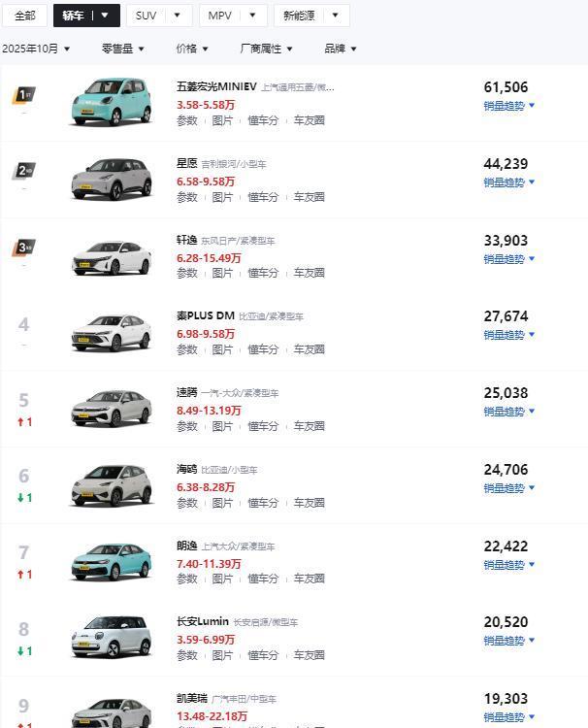Click the rank 2 silver badge icon

[24, 171]
